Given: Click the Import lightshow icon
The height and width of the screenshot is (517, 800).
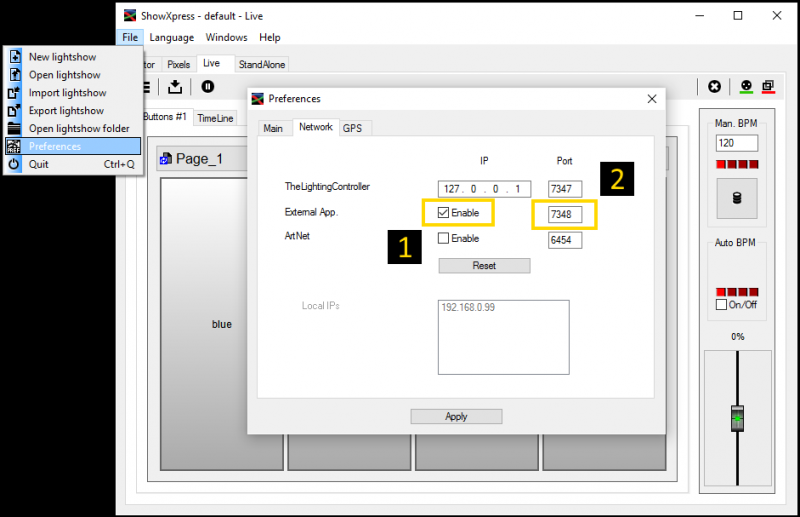Looking at the screenshot, I should point(14,92).
